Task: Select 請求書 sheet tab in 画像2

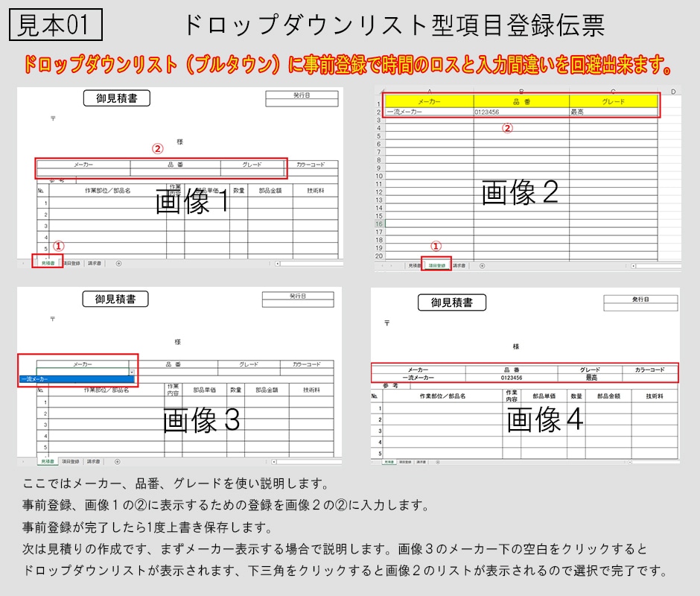Action: tap(459, 266)
